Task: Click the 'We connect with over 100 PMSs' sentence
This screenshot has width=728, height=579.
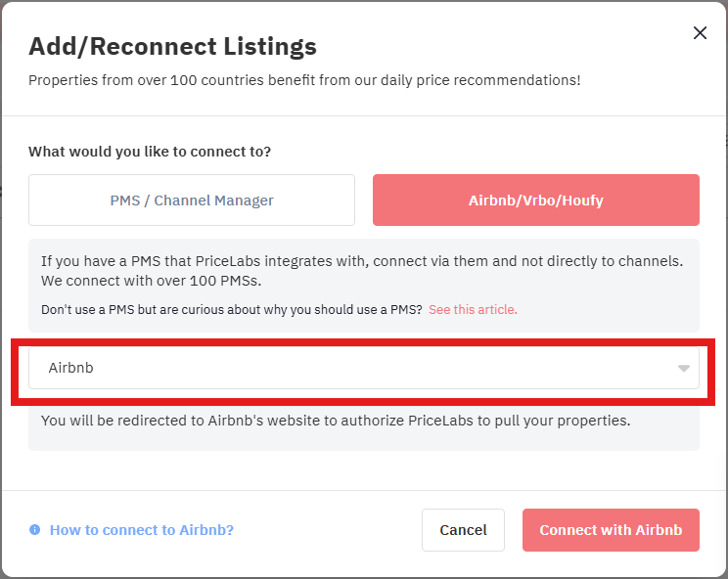Action: [152, 281]
